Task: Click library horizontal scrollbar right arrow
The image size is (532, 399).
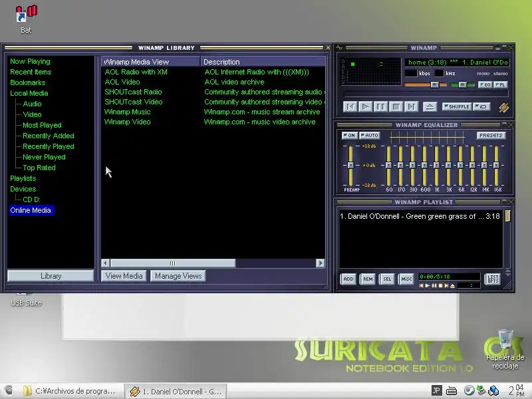Action: pyautogui.click(x=320, y=263)
